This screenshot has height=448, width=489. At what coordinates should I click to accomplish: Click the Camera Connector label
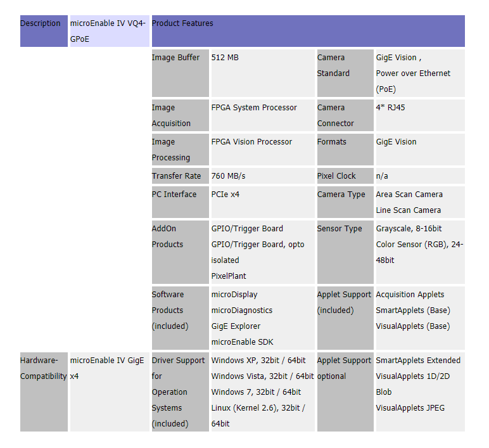(345, 115)
